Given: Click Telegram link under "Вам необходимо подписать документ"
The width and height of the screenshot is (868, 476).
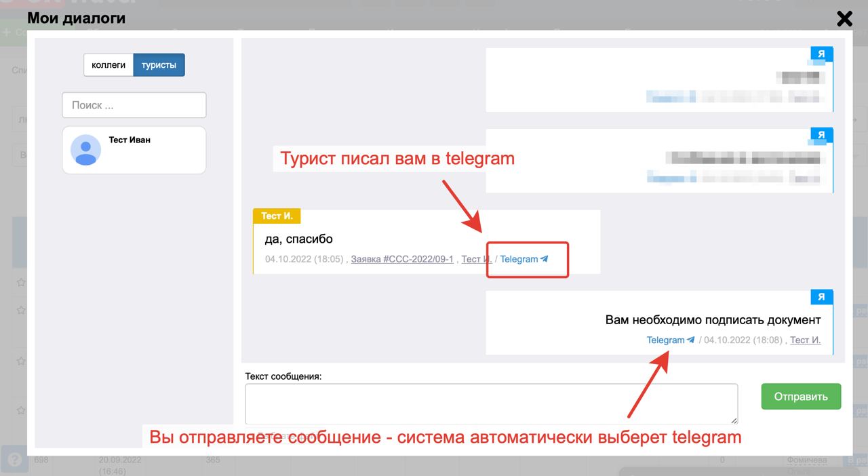Looking at the screenshot, I should click(671, 340).
